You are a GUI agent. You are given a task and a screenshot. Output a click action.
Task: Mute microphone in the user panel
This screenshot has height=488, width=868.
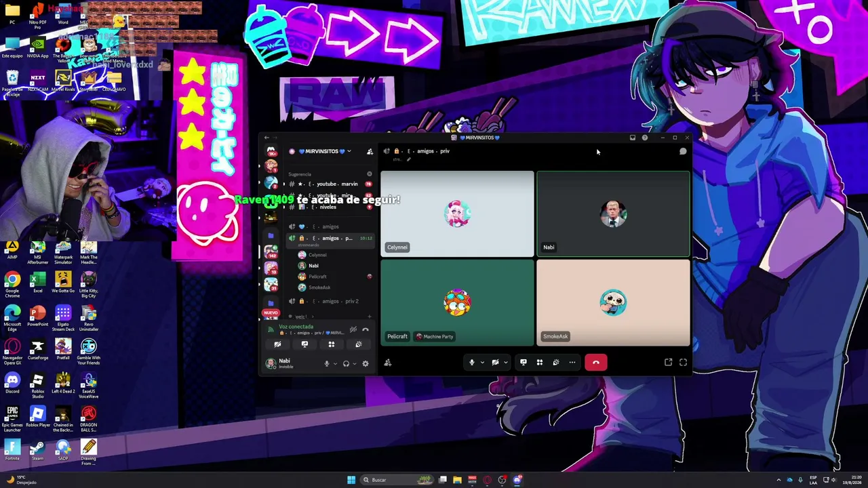pos(326,364)
